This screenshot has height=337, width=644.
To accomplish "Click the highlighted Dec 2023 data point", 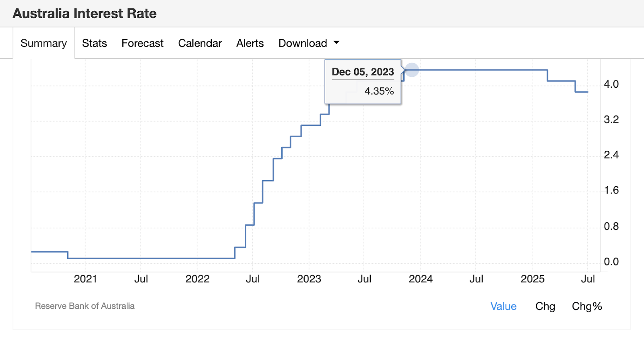I will (411, 70).
